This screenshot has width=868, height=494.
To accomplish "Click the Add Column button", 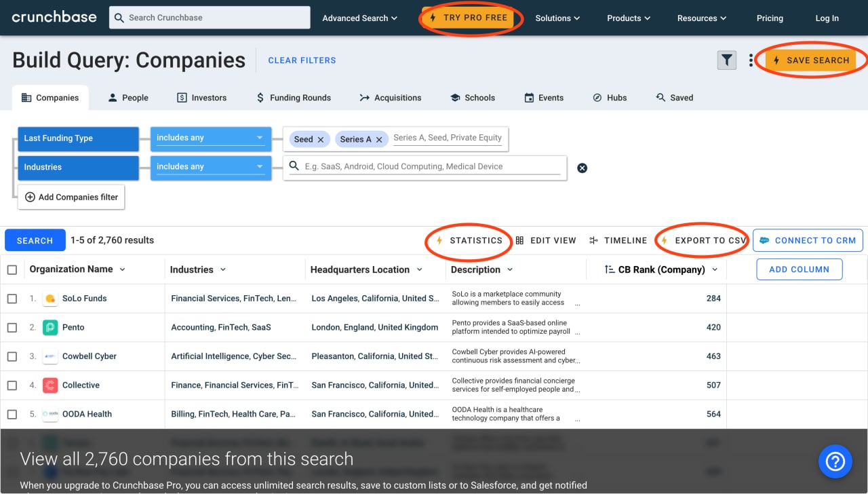I will point(800,269).
